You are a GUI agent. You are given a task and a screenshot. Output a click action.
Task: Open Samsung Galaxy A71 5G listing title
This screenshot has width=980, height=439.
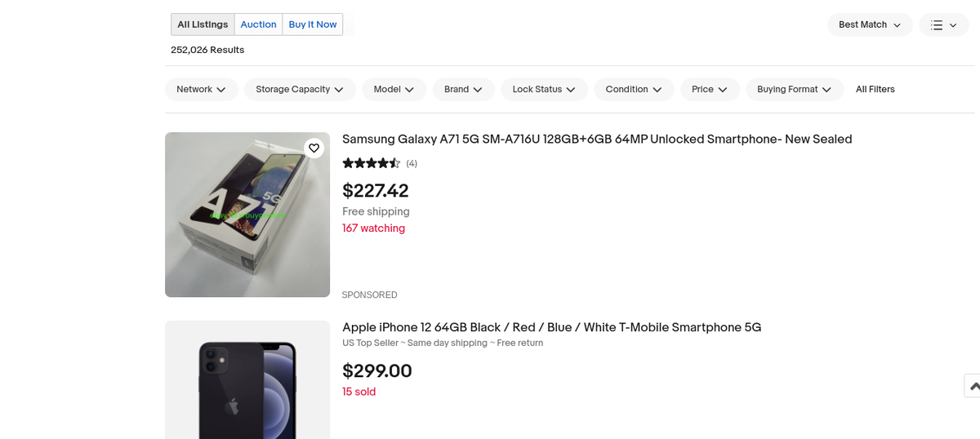pyautogui.click(x=597, y=140)
